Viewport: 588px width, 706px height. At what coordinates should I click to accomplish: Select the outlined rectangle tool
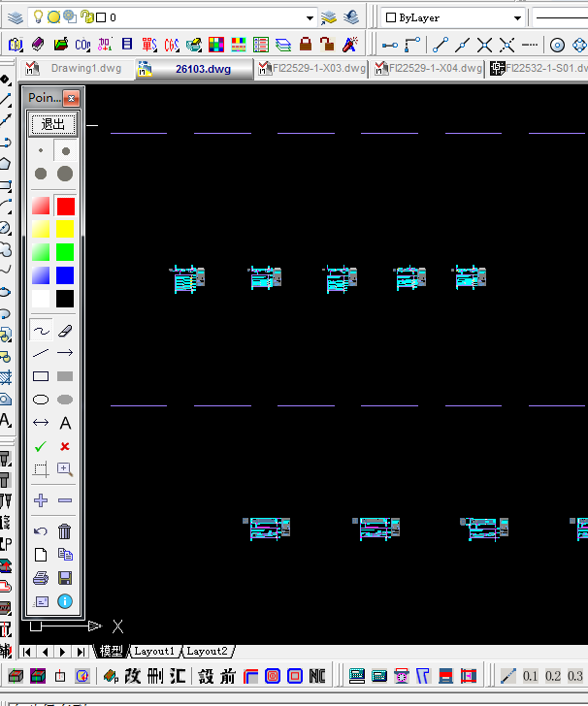tap(41, 376)
